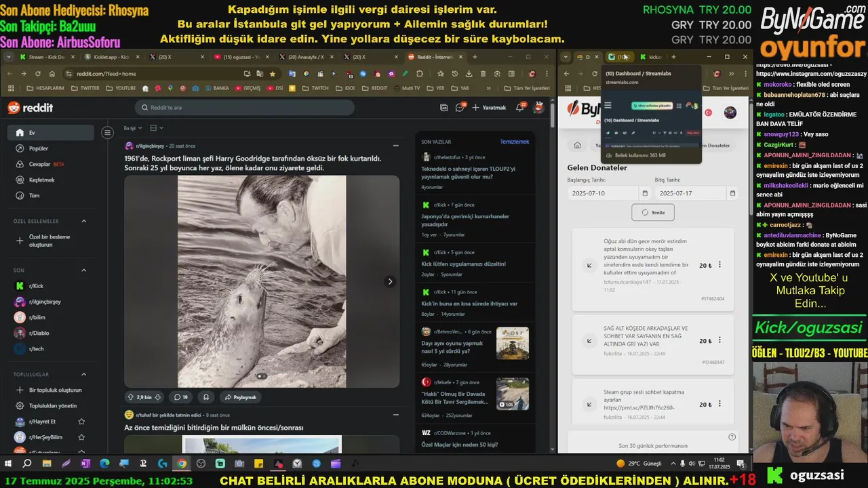Upvote the Harry Goodridge seal post
The height and width of the screenshot is (488, 868).
pyautogui.click(x=131, y=397)
